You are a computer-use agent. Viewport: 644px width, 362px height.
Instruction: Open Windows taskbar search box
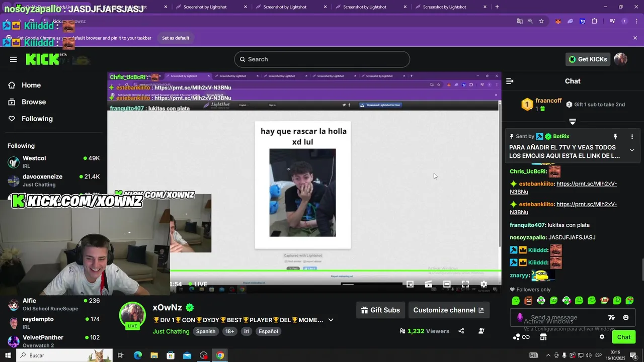65,355
